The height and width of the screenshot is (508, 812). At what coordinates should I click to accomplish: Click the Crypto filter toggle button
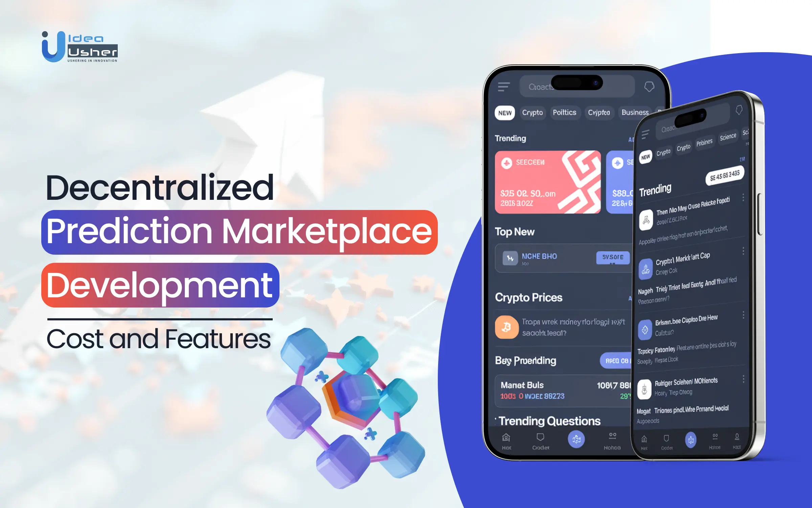click(x=531, y=112)
